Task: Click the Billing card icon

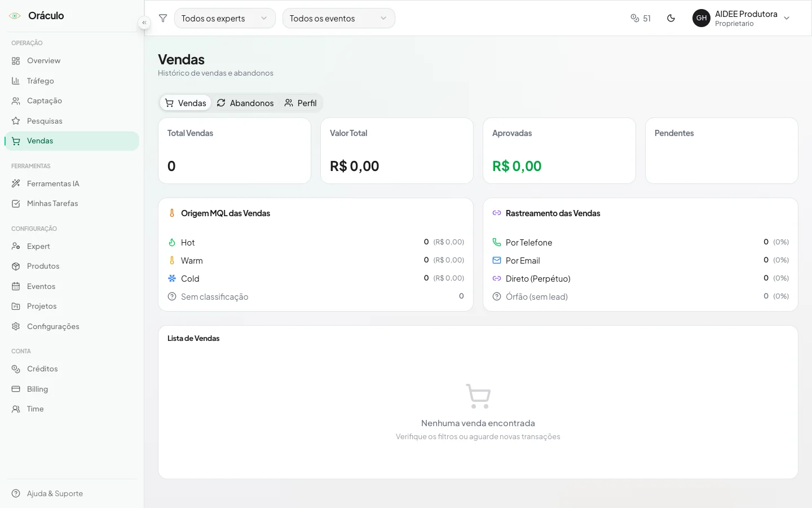Action: 16,389
